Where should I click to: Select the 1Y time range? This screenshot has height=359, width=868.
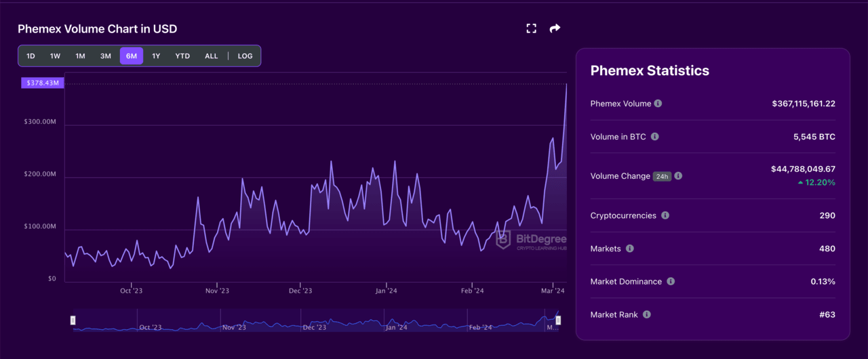coord(156,56)
